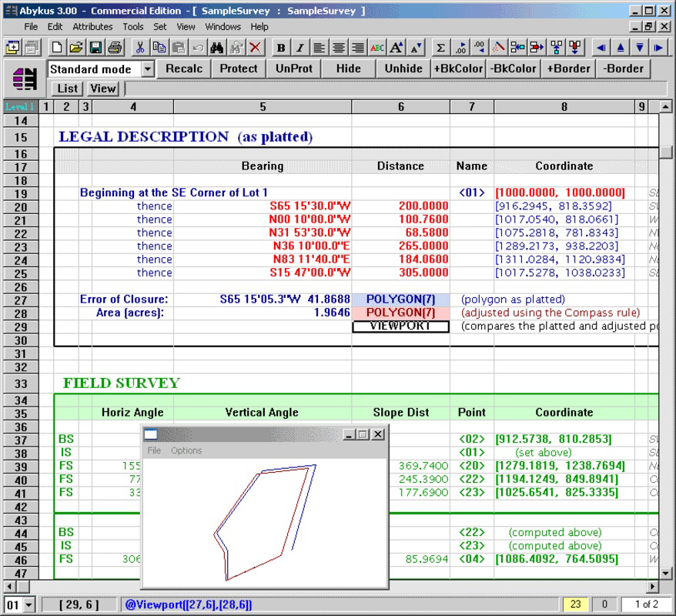This screenshot has height=616, width=676.
Task: Click horizontal scrollbar right arrow
Action: pyautogui.click(x=653, y=587)
